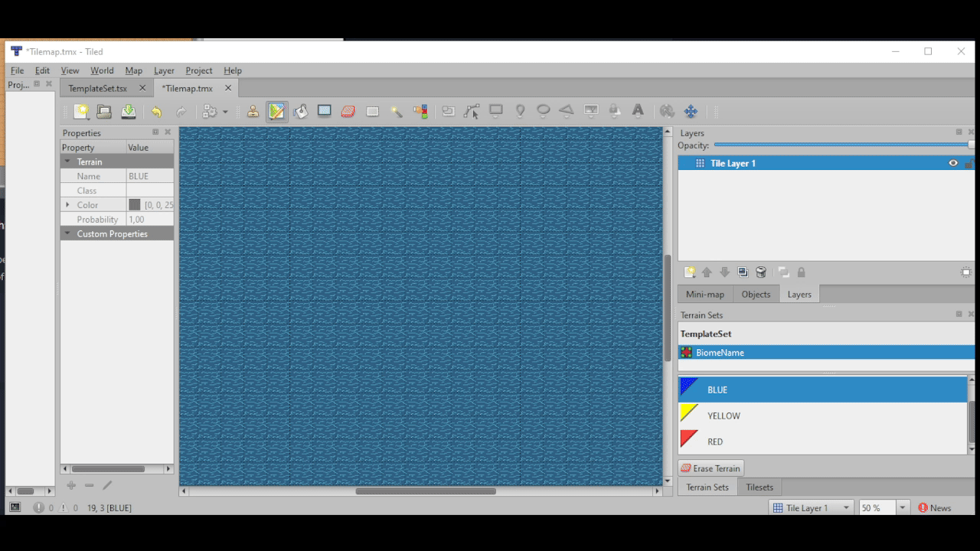Lock Tile Layer 1
Image resolution: width=980 pixels, height=551 pixels.
pyautogui.click(x=970, y=162)
